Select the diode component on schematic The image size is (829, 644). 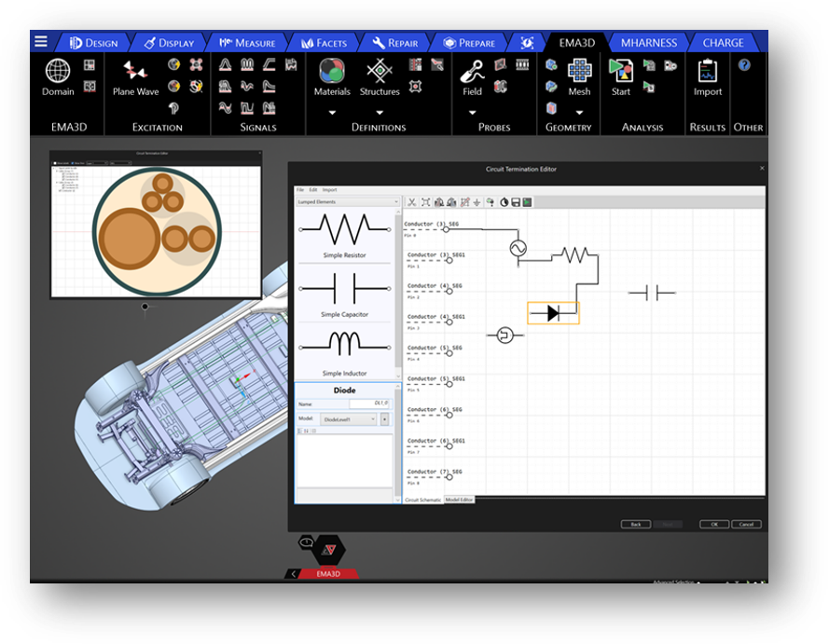click(x=553, y=313)
